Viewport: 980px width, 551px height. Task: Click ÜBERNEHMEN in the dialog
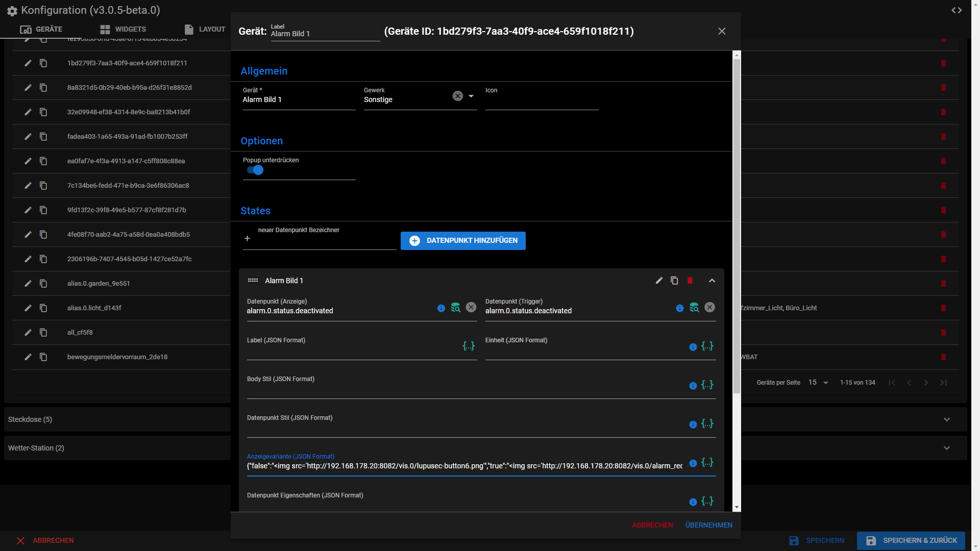tap(708, 525)
